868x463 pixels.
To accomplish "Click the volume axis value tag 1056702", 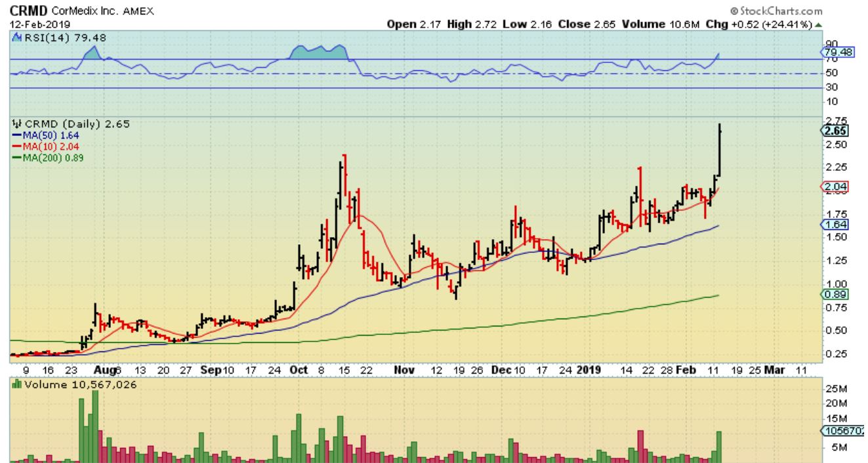I will pyautogui.click(x=844, y=431).
